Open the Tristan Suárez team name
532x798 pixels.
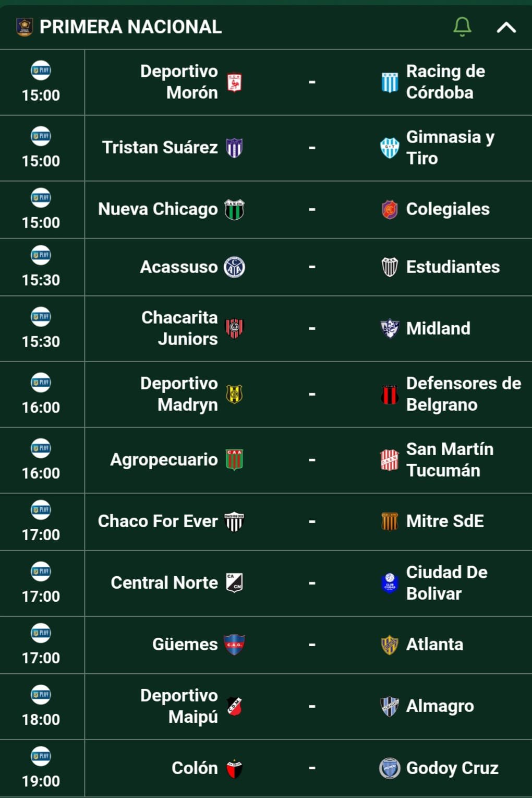click(160, 148)
